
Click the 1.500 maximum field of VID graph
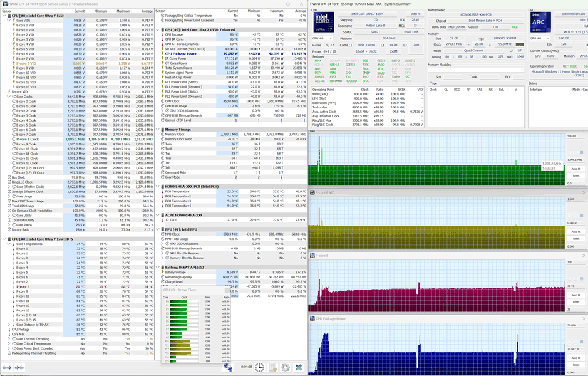pos(575,199)
